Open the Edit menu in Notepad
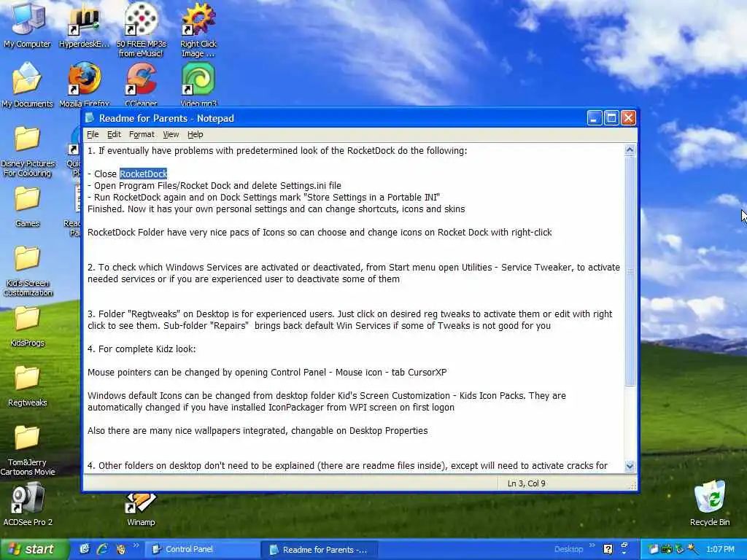The height and width of the screenshot is (560, 747). point(114,134)
